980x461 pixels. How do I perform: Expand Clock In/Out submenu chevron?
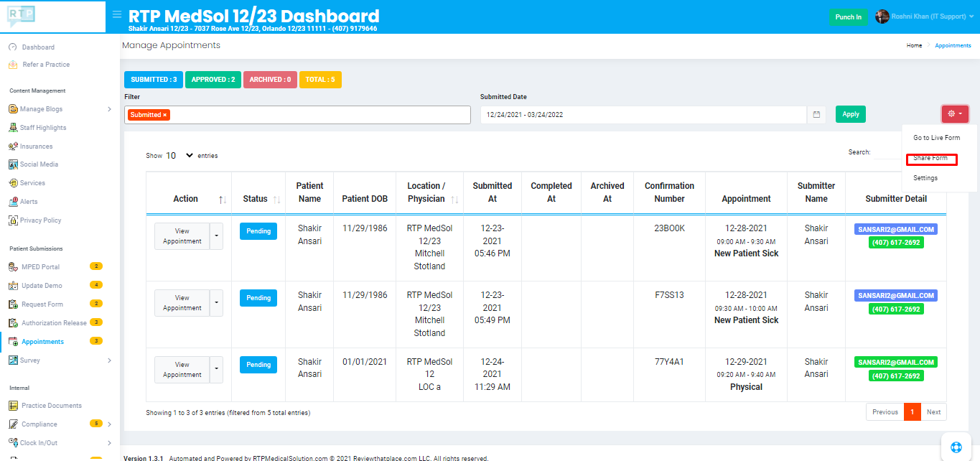click(109, 443)
